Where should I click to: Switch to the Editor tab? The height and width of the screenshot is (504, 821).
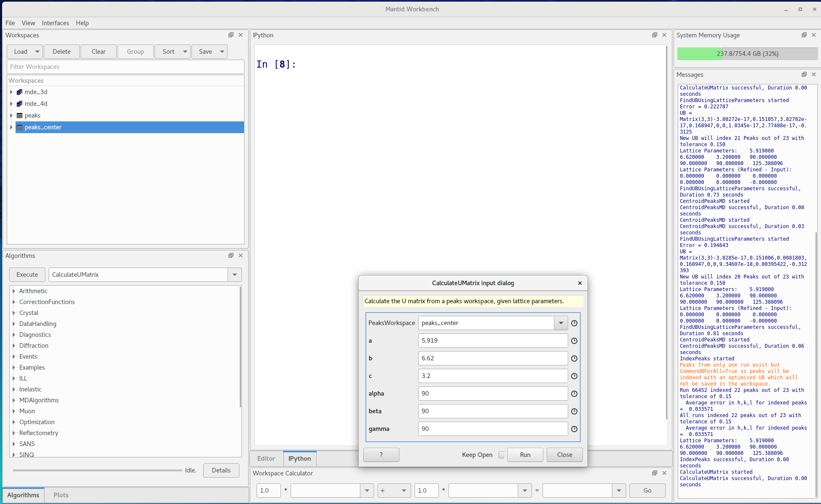[266, 459]
